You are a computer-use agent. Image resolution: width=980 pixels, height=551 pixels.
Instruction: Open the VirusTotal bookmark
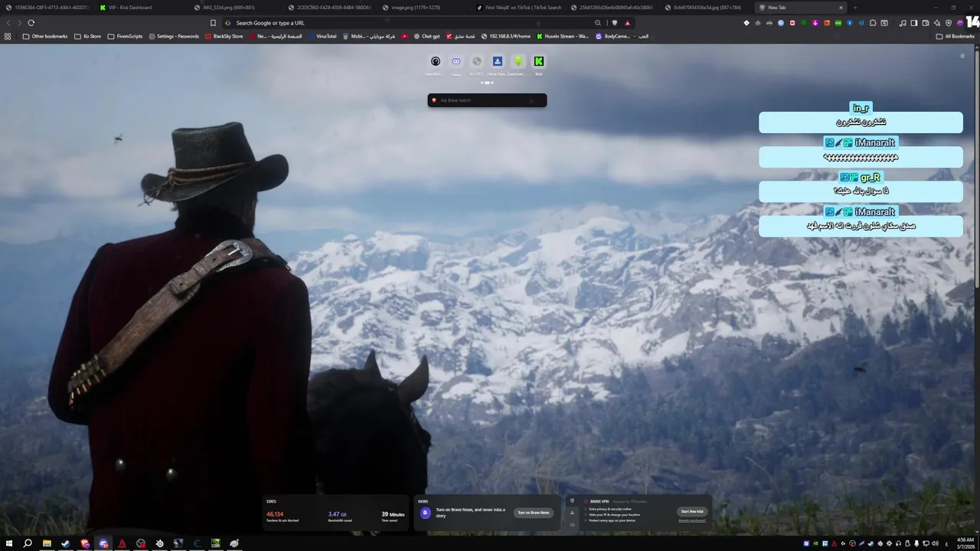tap(322, 36)
